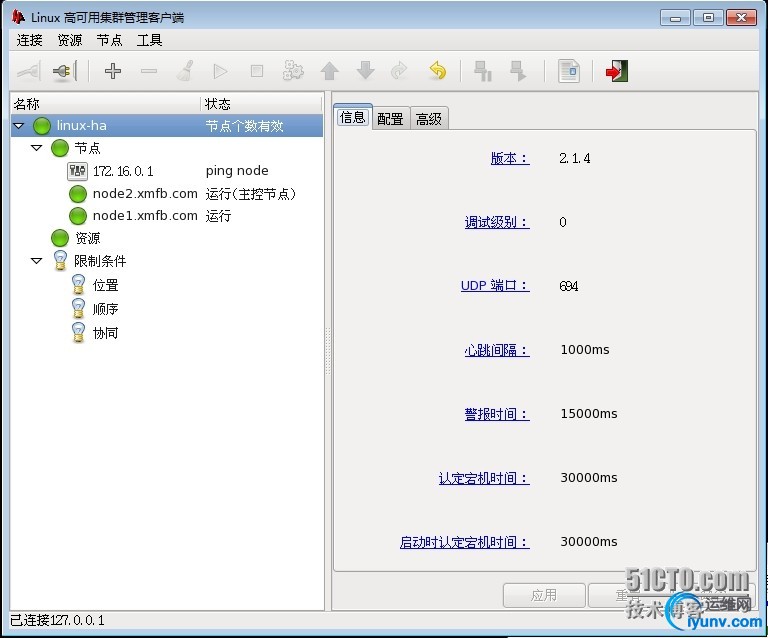The width and height of the screenshot is (768, 638).
Task: Click the minus icon to remove item
Action: pos(149,71)
